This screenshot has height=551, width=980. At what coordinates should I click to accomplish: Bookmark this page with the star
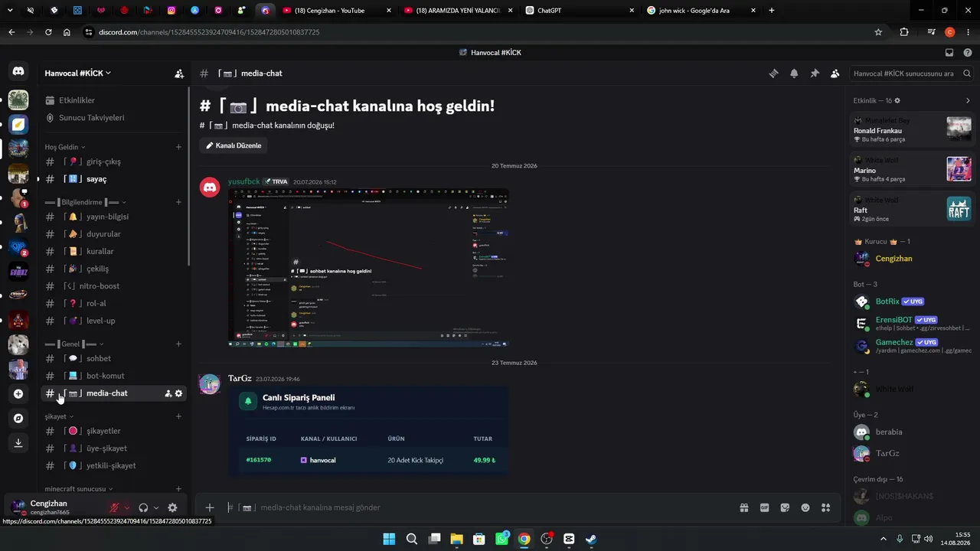pyautogui.click(x=878, y=32)
